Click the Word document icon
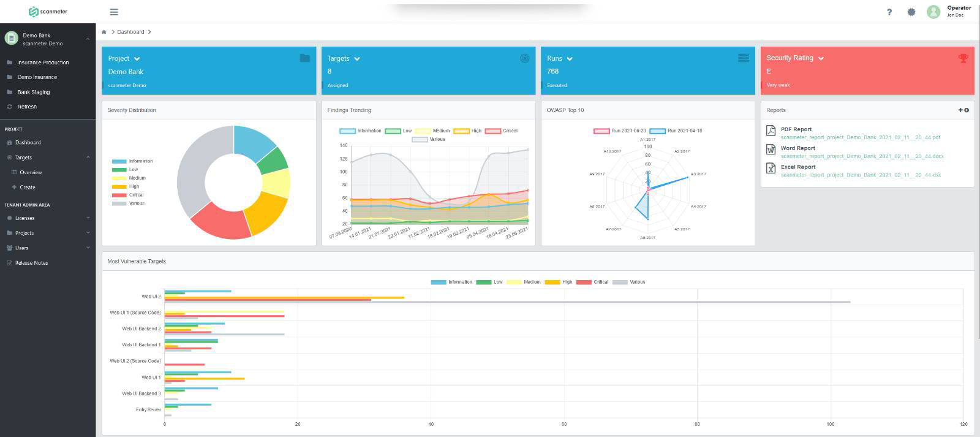 click(x=771, y=149)
